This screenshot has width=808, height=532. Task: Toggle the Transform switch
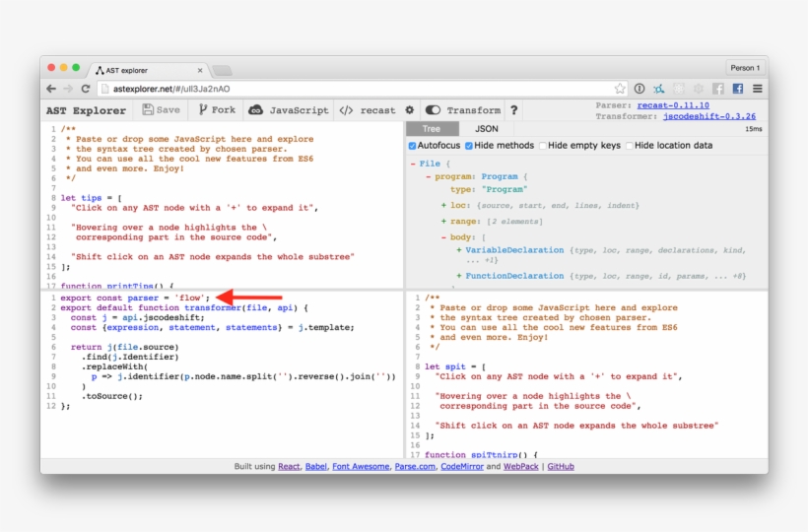click(x=433, y=109)
